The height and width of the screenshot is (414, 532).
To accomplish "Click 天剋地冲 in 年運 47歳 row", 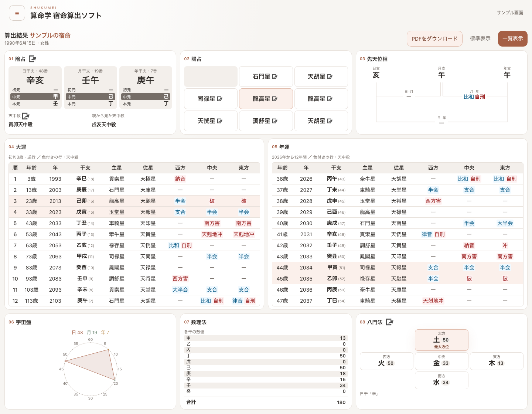I will click(x=433, y=301).
